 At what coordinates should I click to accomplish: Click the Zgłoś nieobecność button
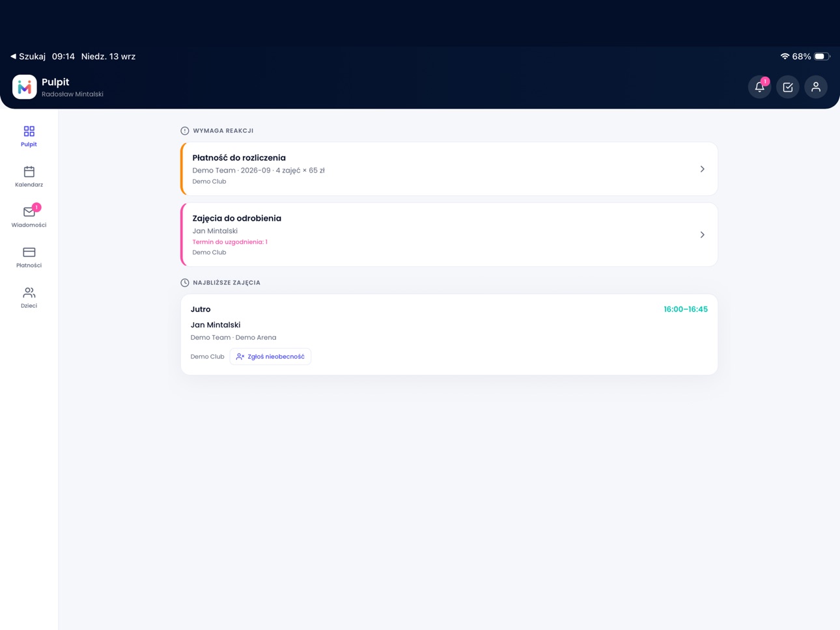(x=270, y=357)
